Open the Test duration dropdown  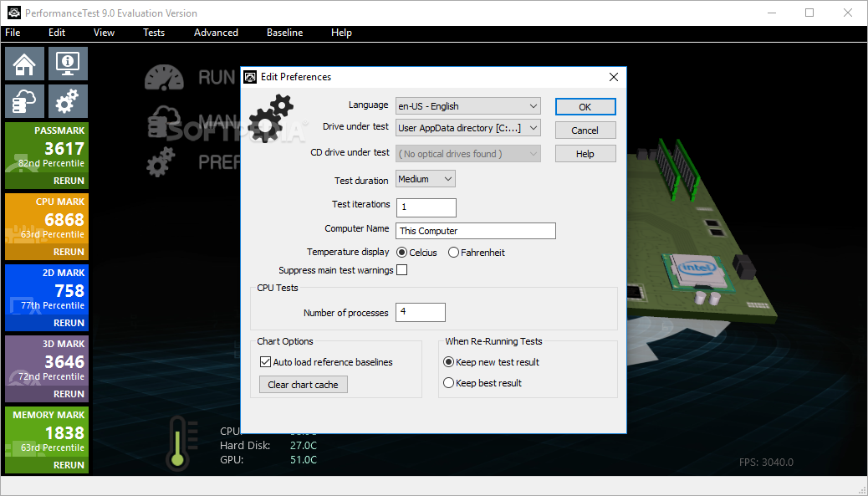425,179
